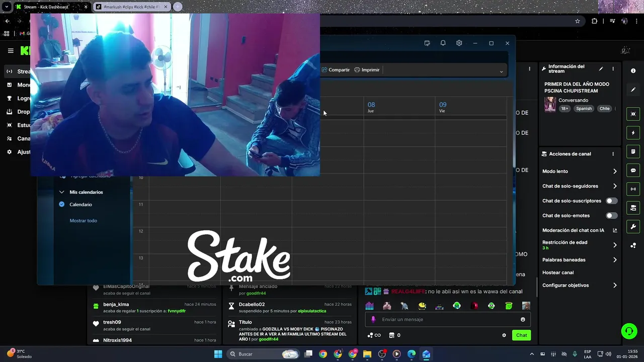Click green Chat send button
The image size is (644, 362).
point(521,335)
